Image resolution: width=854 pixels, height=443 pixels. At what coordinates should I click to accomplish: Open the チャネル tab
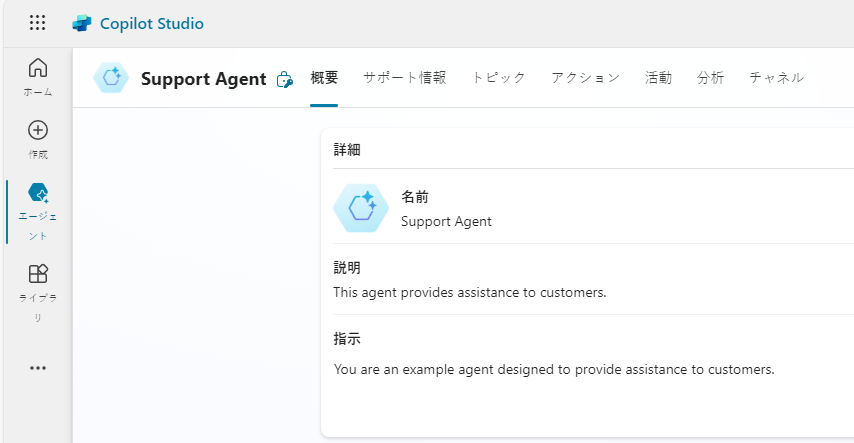776,78
